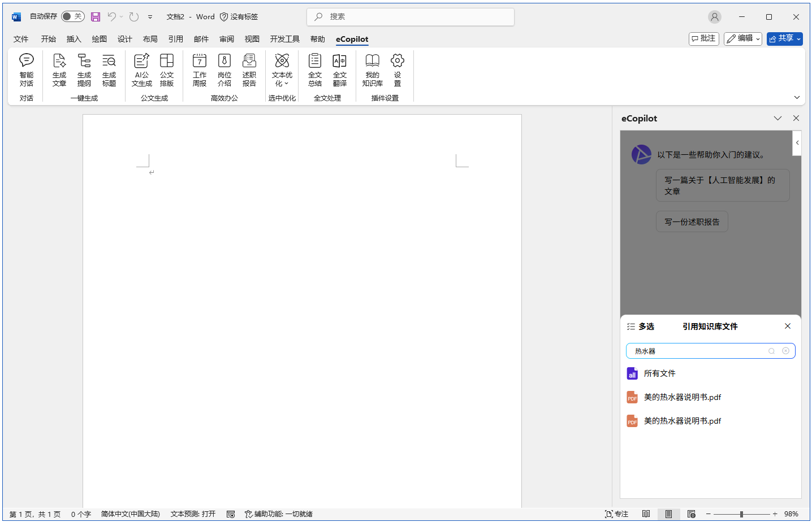Toggle the 自动保存 AutoSave switch
This screenshot has width=812, height=522.
pyautogui.click(x=72, y=16)
